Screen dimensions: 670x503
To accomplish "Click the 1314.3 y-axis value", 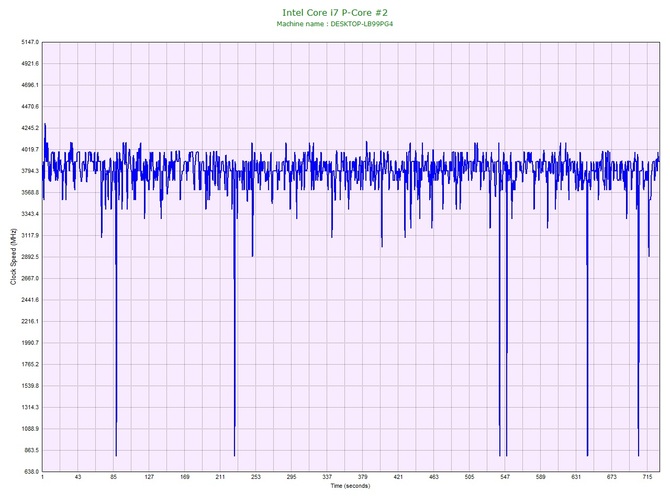I will tap(30, 407).
